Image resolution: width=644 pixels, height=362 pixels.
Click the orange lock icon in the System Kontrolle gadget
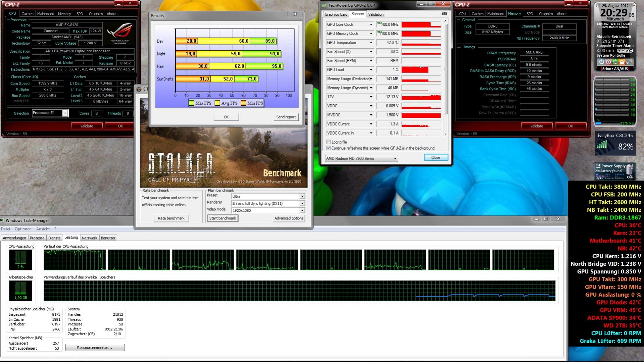pos(622,62)
